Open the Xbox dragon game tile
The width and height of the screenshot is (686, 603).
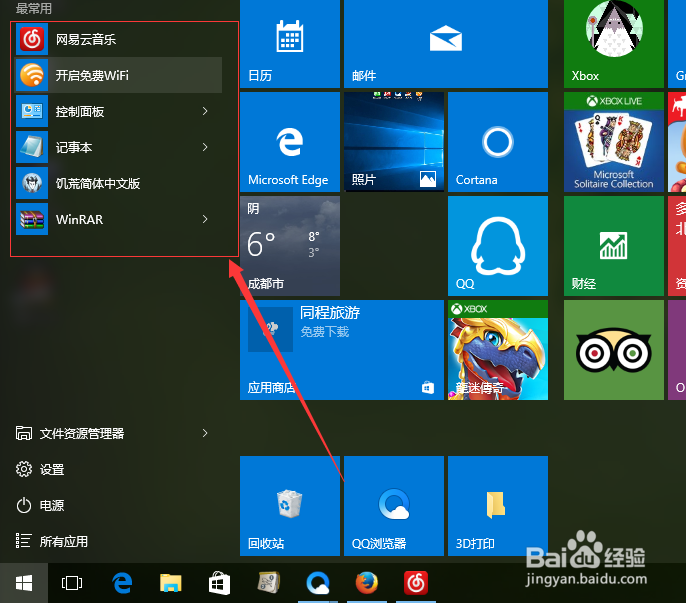[498, 350]
